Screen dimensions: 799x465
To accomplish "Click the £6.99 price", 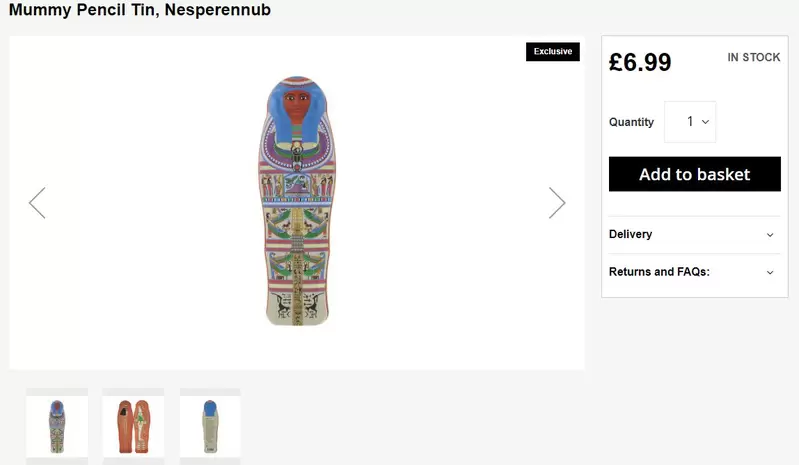I will click(x=640, y=62).
